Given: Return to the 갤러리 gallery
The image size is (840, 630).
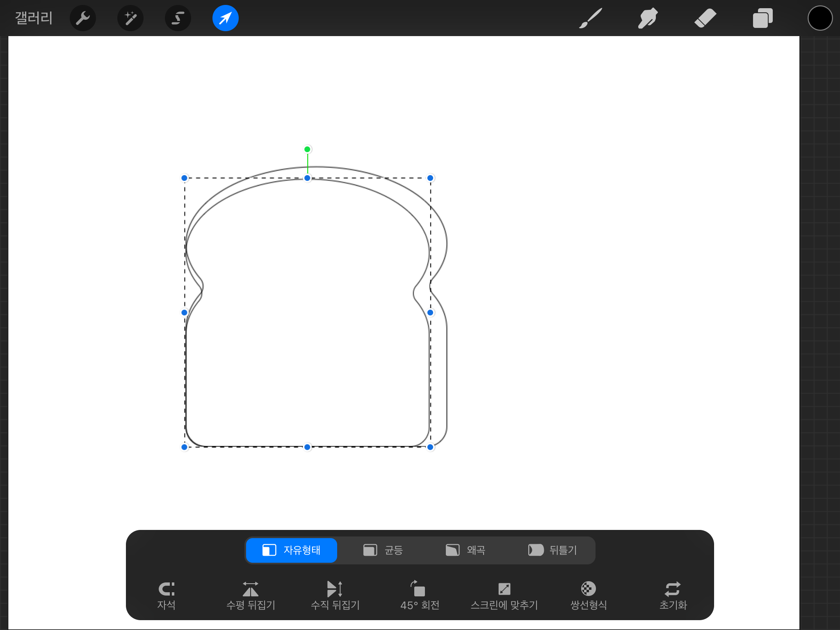Looking at the screenshot, I should point(34,18).
